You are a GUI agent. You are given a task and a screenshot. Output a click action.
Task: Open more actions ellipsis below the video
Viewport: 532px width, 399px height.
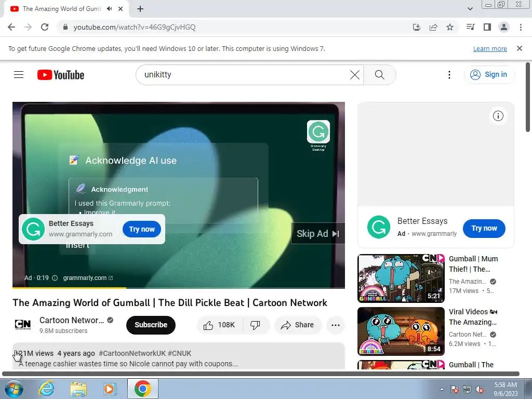pos(336,325)
